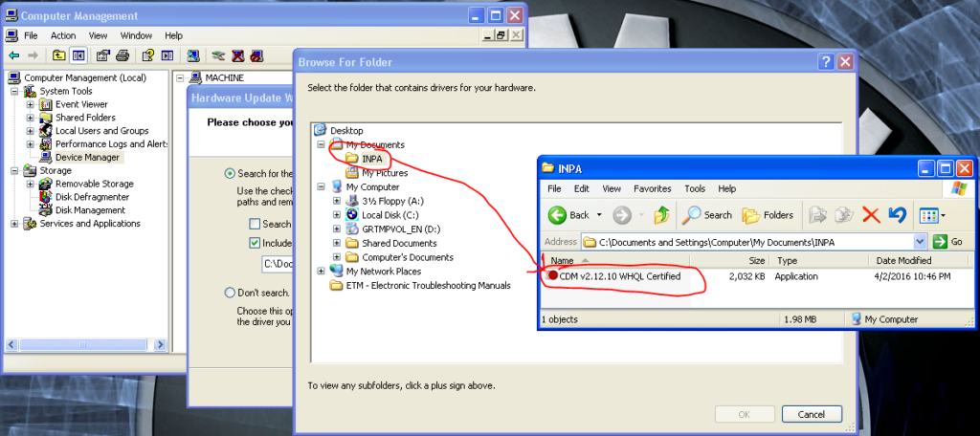Open Action menu in Computer Management
Screen dimensions: 980x436
tap(63, 35)
